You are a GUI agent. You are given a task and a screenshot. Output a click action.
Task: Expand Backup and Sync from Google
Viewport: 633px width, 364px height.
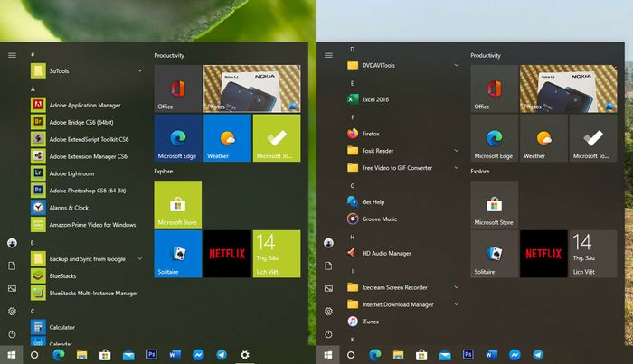click(139, 259)
